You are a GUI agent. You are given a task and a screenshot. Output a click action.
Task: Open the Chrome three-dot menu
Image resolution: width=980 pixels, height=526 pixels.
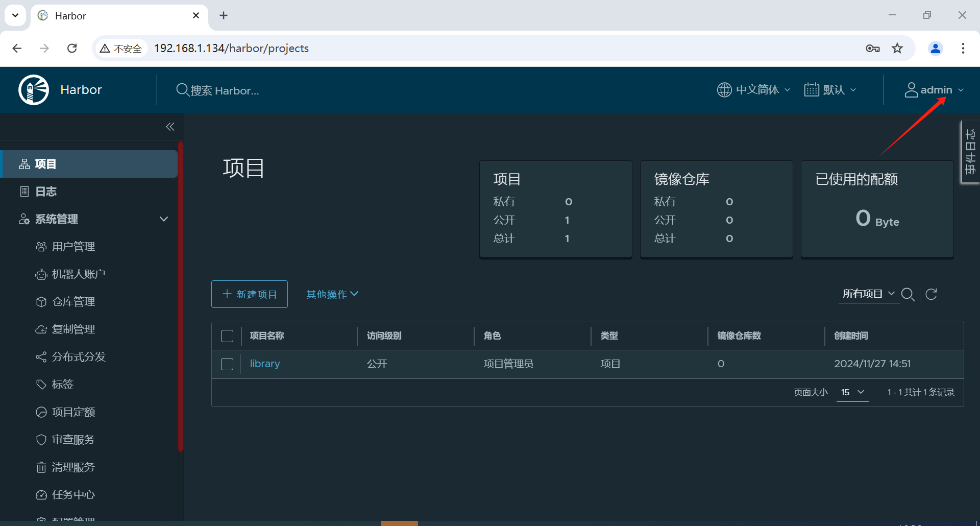click(963, 48)
